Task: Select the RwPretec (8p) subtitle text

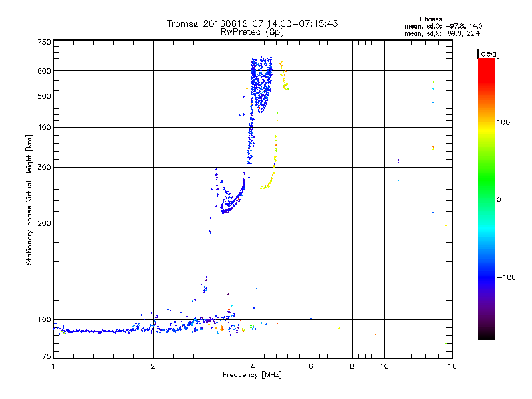Action: (252, 31)
